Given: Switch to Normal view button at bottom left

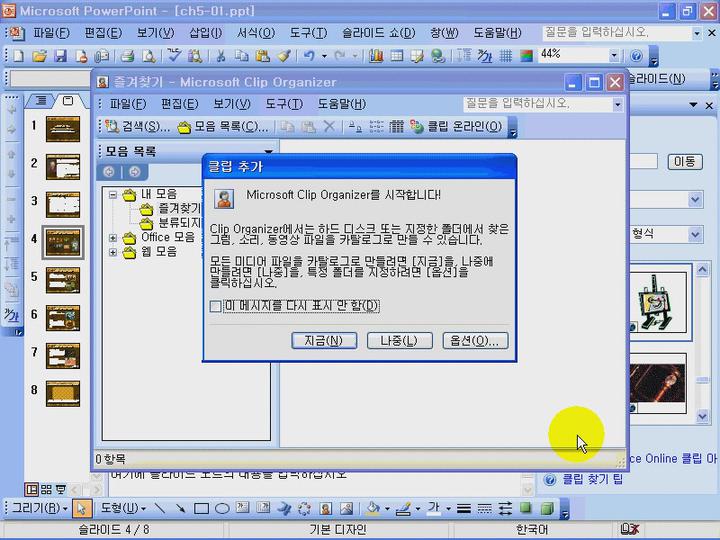Looking at the screenshot, I should coord(31,489).
